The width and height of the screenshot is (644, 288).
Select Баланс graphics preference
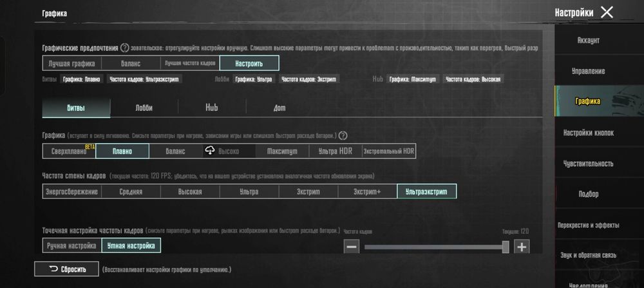pyautogui.click(x=131, y=63)
